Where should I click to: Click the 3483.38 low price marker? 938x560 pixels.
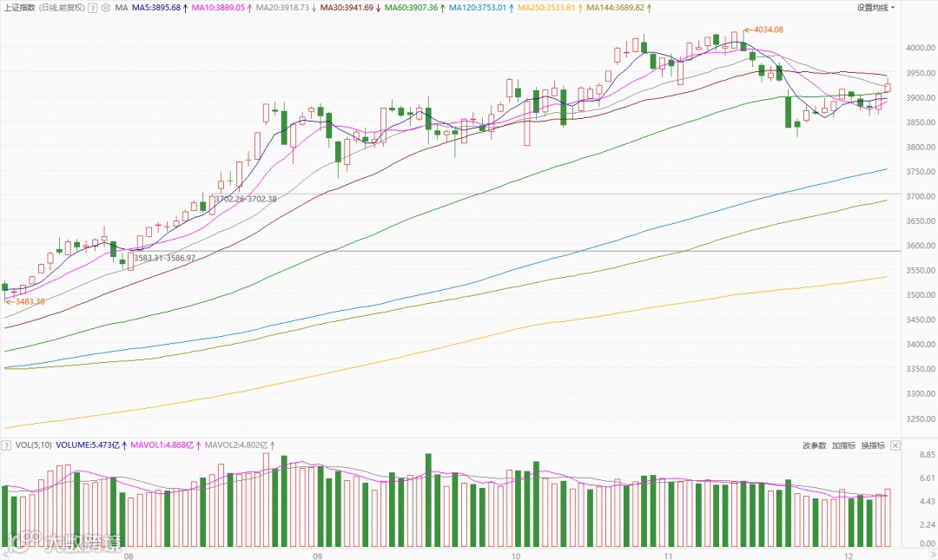[30, 301]
